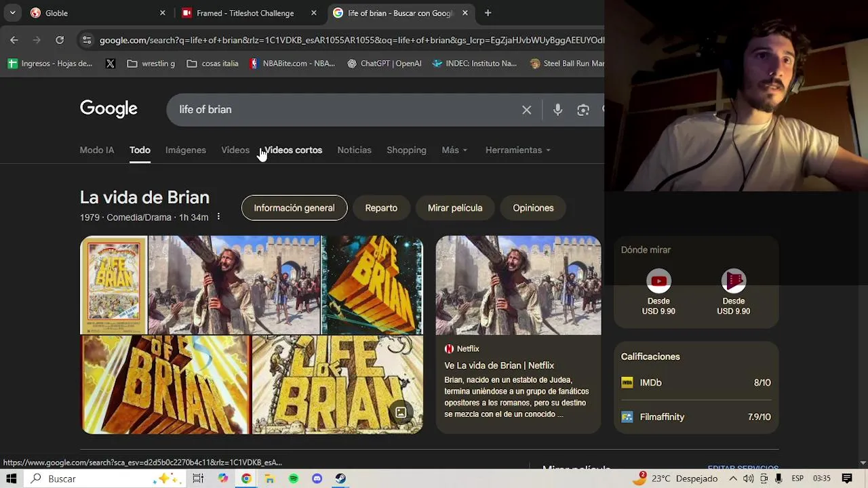Select the Shopping results tab
This screenshot has width=868, height=488.
[x=406, y=150]
